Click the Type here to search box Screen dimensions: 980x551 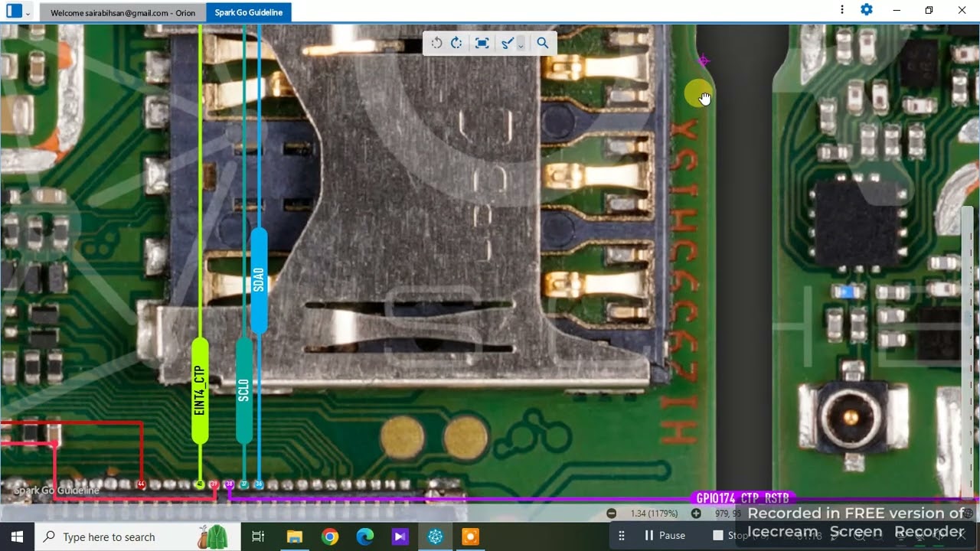[x=138, y=536]
